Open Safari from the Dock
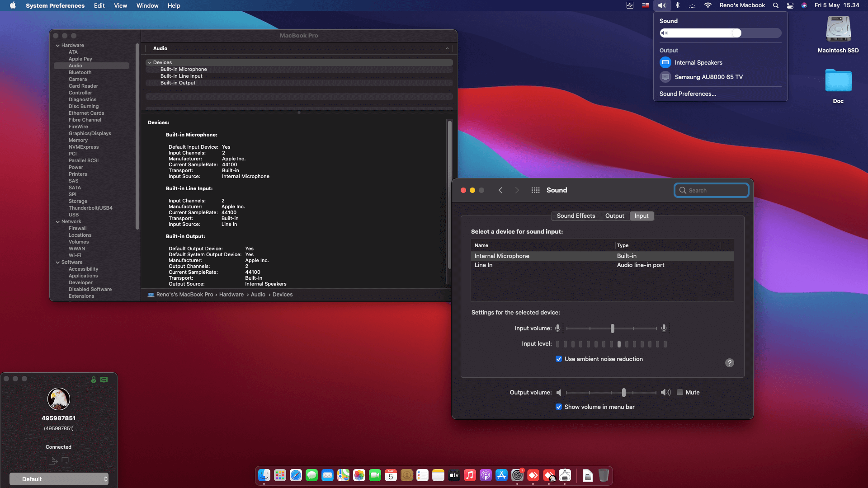 [x=295, y=475]
